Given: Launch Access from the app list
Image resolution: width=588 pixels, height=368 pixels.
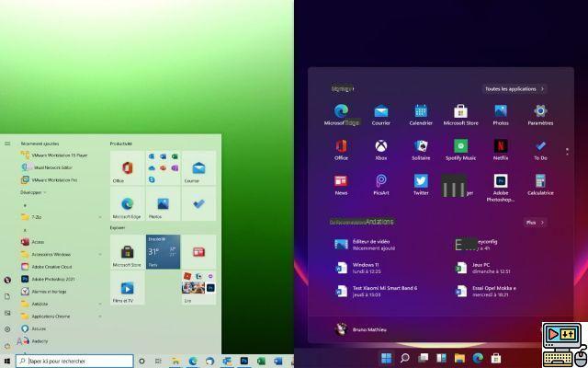Looking at the screenshot, I should [x=33, y=242].
